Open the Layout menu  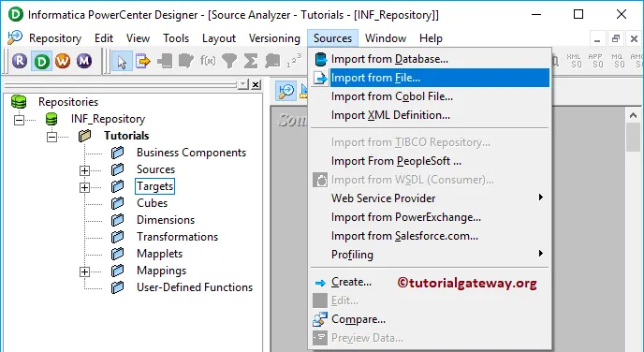click(219, 38)
